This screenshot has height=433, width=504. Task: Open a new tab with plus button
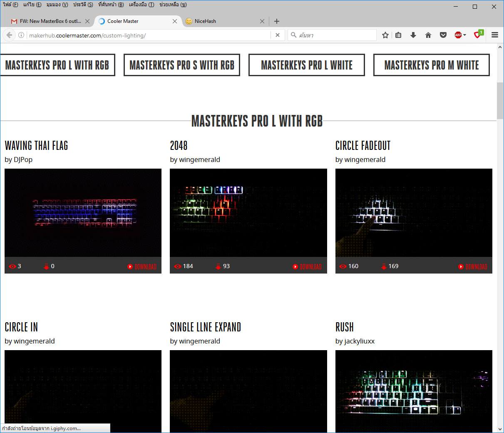click(277, 21)
